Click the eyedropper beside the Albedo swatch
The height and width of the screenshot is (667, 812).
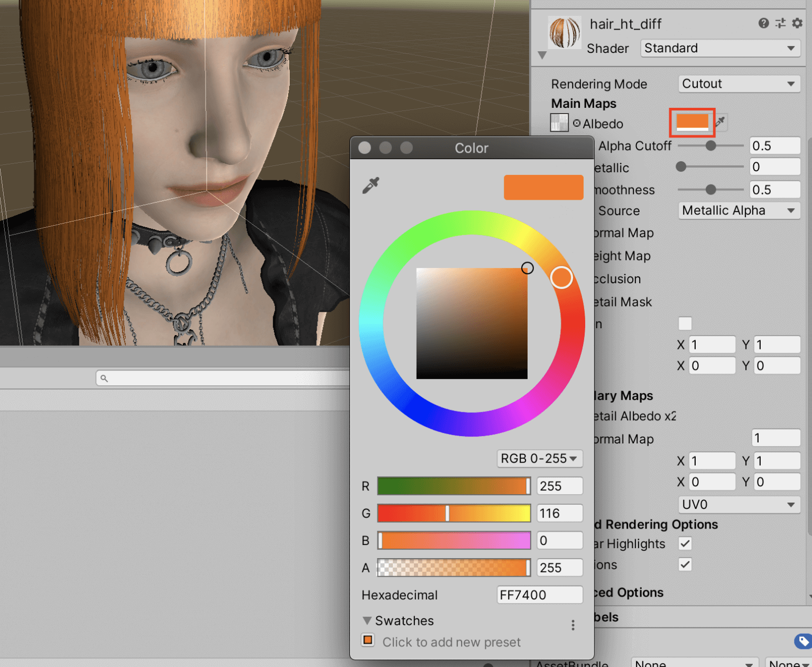pyautogui.click(x=720, y=123)
